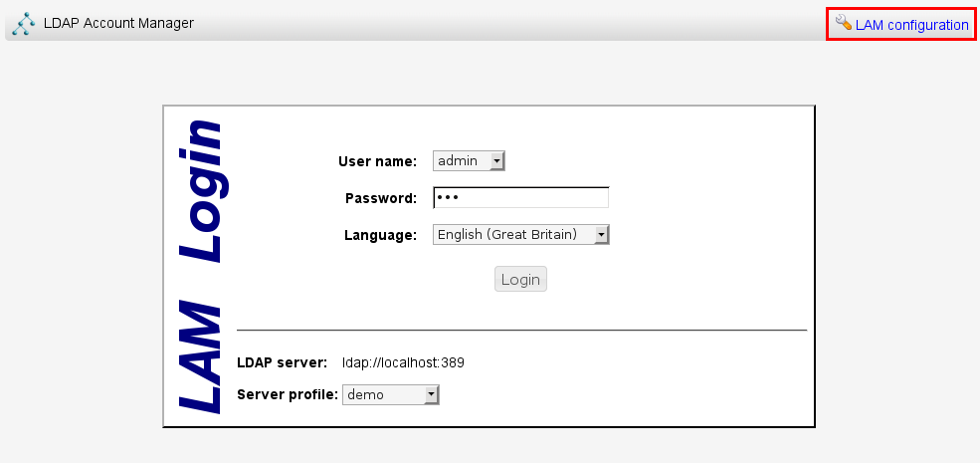Click the LDAP Account Manager title text
The width and height of the screenshot is (980, 463).
[118, 24]
